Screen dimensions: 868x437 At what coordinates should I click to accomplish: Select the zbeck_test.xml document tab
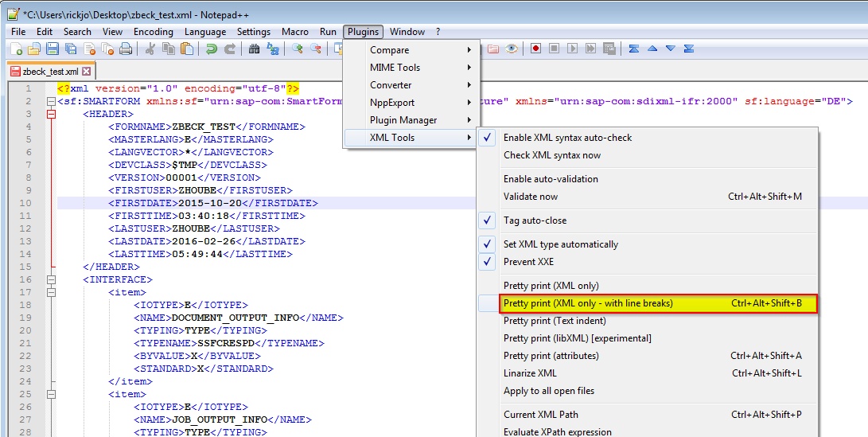51,72
